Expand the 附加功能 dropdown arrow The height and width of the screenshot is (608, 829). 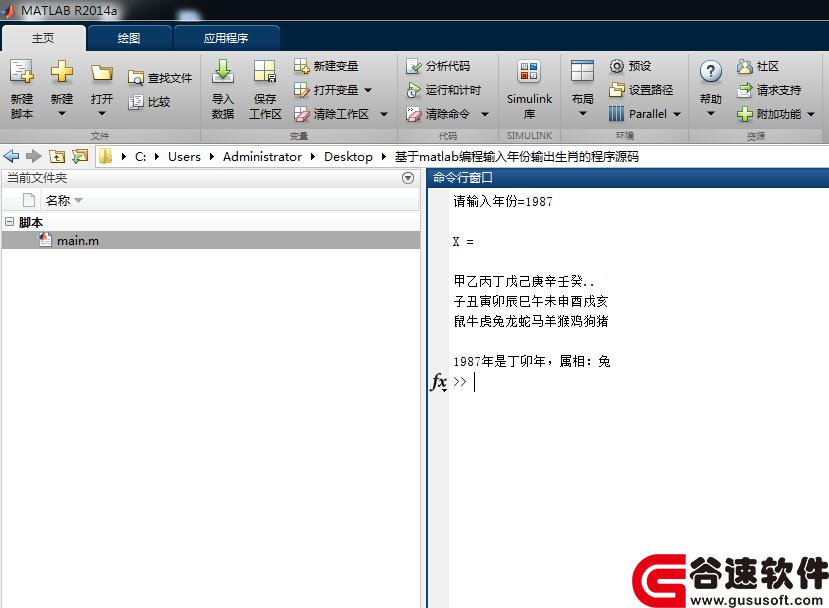click(811, 114)
